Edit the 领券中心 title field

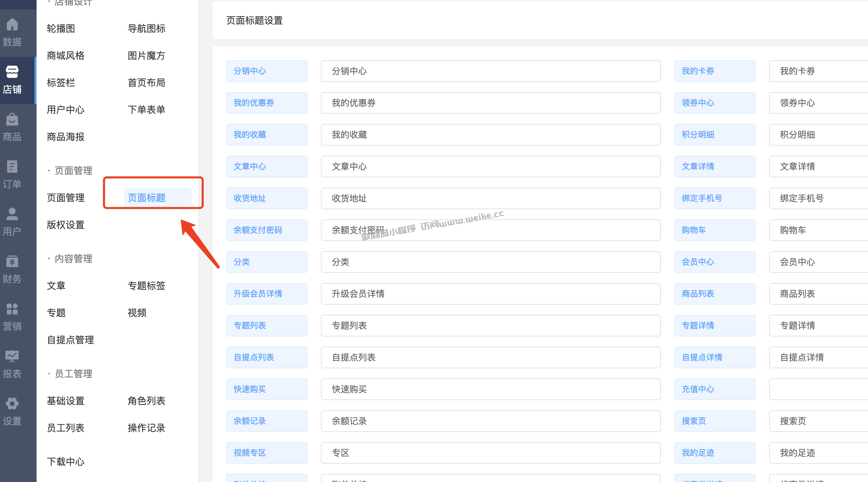819,103
